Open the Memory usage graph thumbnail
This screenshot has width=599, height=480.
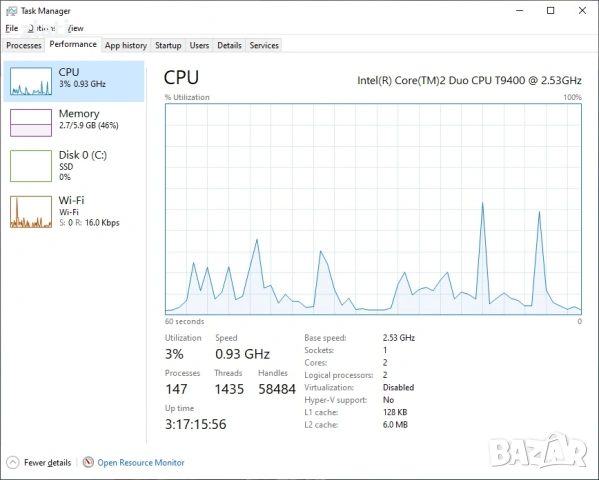point(31,123)
